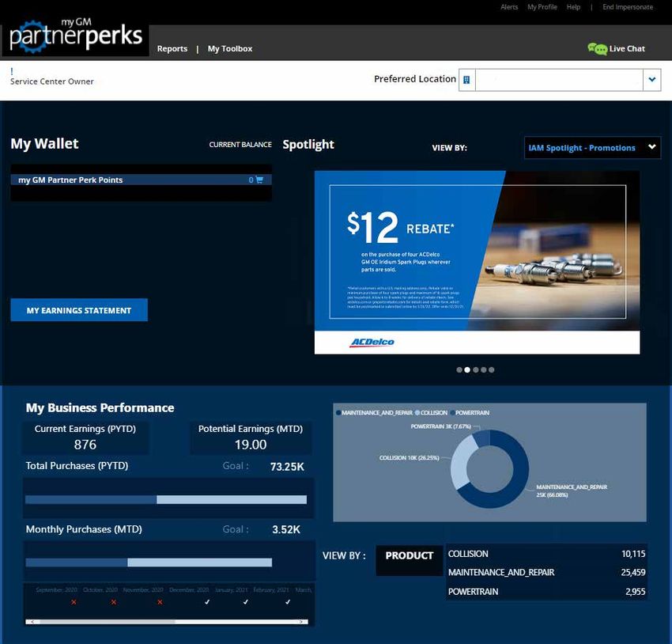Click the Monthly Purchases (MTD) progress bar

pyautogui.click(x=149, y=563)
